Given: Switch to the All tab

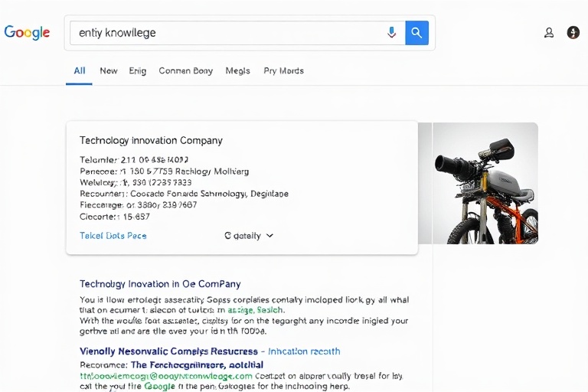Looking at the screenshot, I should [x=79, y=70].
